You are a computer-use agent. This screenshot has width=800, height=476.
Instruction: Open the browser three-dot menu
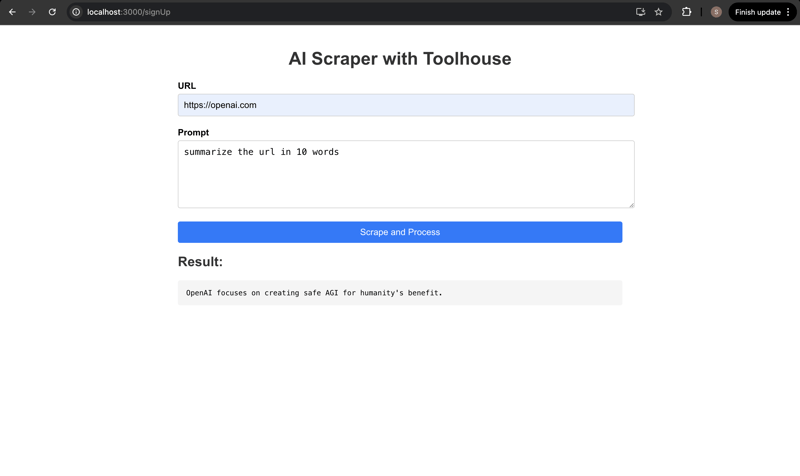788,12
